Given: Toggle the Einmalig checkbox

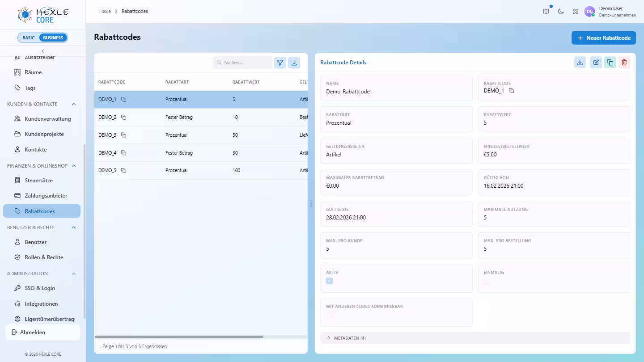Looking at the screenshot, I should (487, 281).
